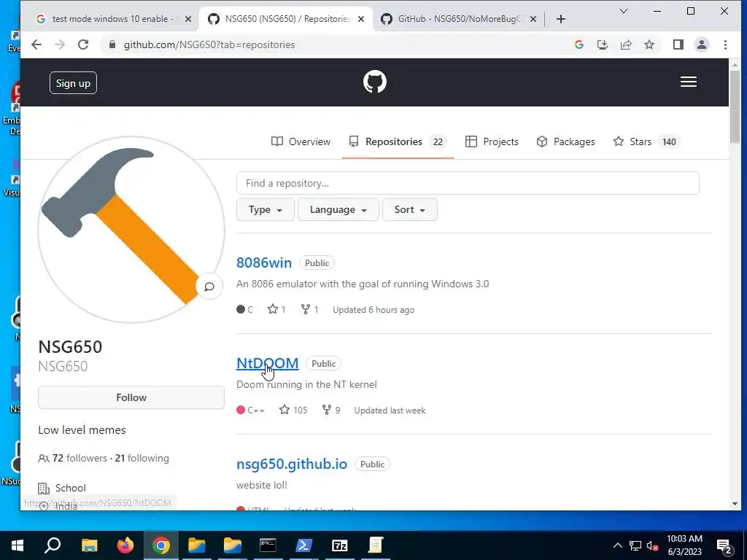The height and width of the screenshot is (560, 747).
Task: Open taskbar search magnifier
Action: pos(53,545)
